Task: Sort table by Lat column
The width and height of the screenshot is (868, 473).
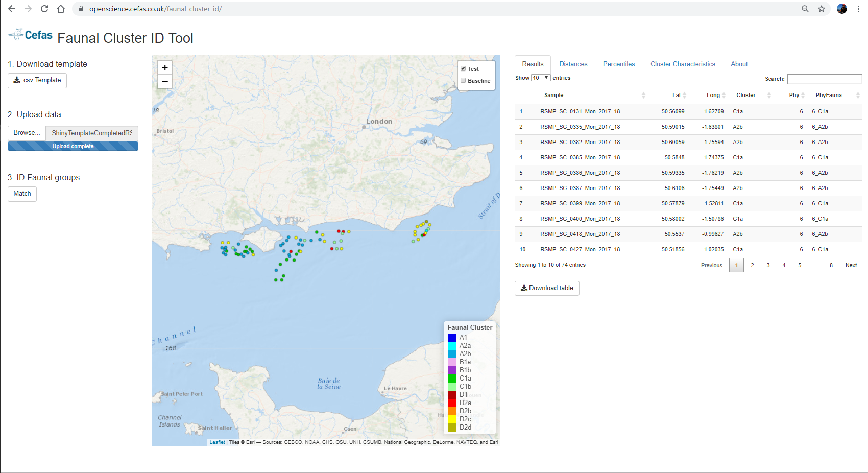Action: [677, 95]
